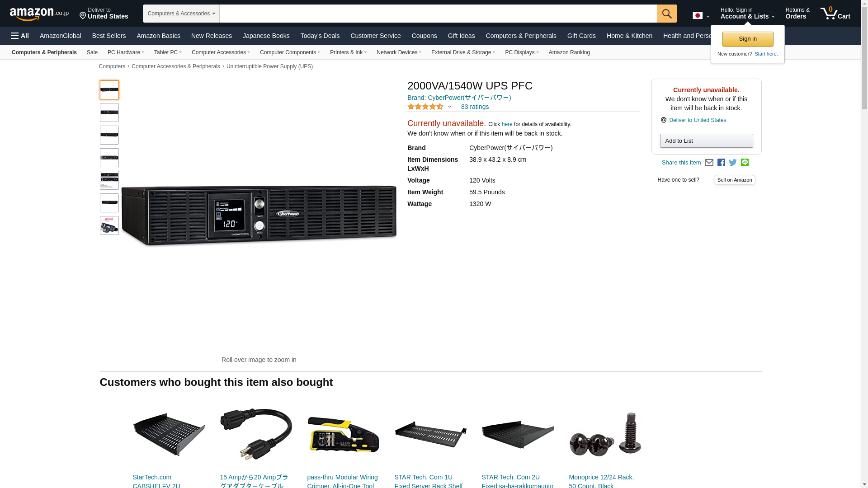Select the Best Sellers nav item
This screenshot has width=868, height=488.
pyautogui.click(x=109, y=36)
